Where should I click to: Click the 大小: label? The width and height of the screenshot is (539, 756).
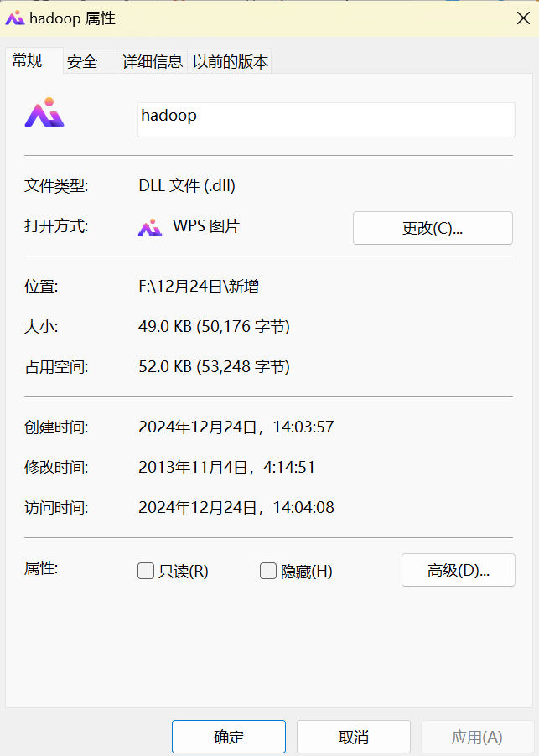tap(41, 327)
